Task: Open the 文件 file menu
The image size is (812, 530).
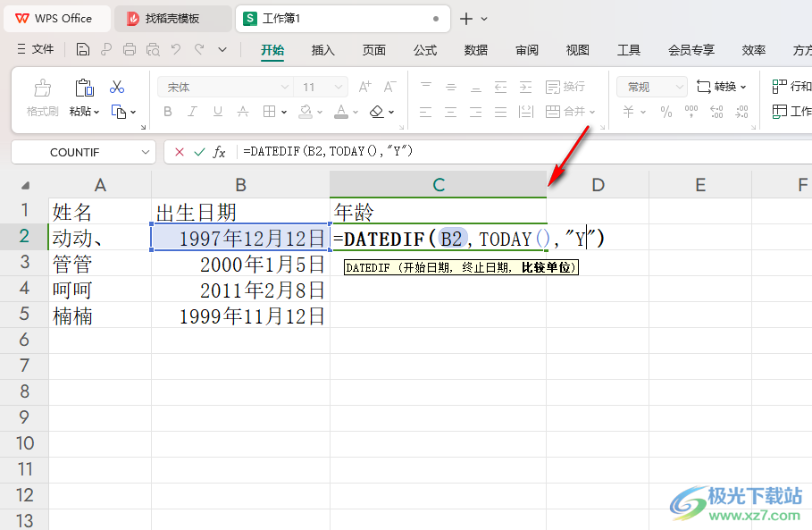Action: click(x=35, y=49)
